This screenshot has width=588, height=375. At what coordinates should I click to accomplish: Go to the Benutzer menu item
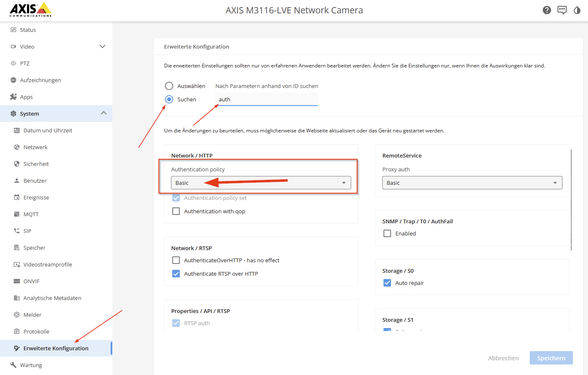pos(35,181)
